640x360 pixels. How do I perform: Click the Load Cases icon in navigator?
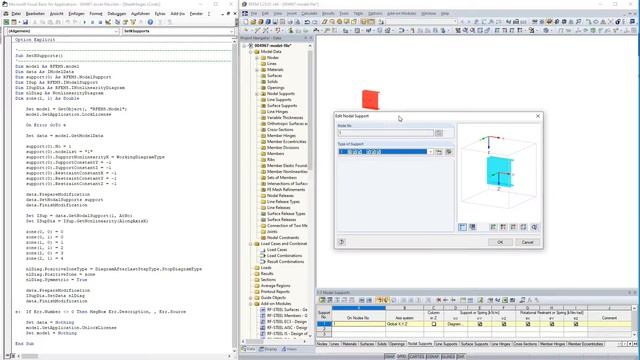[x=263, y=250]
